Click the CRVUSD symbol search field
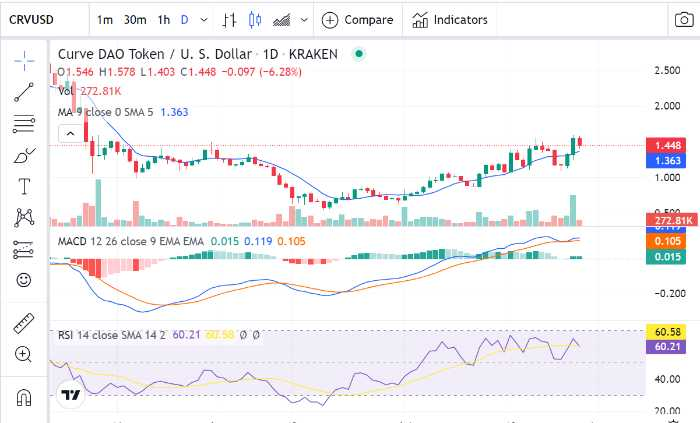This screenshot has width=700, height=423. click(x=45, y=20)
